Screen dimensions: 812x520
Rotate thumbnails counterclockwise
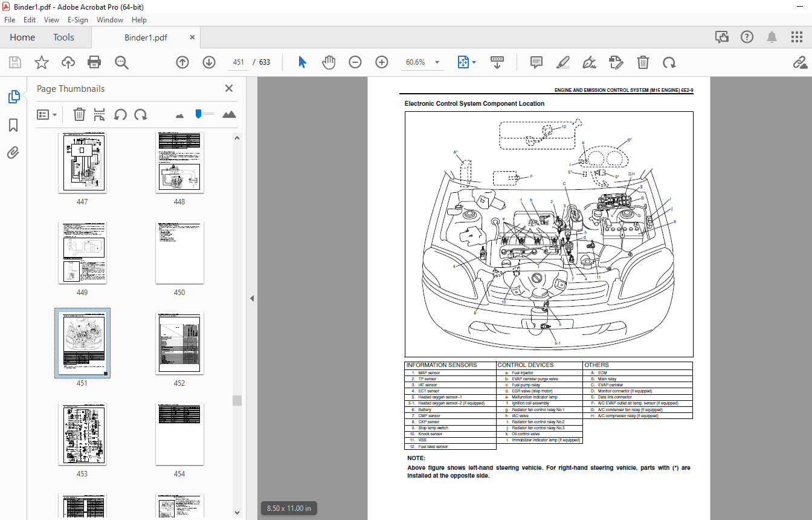click(120, 114)
